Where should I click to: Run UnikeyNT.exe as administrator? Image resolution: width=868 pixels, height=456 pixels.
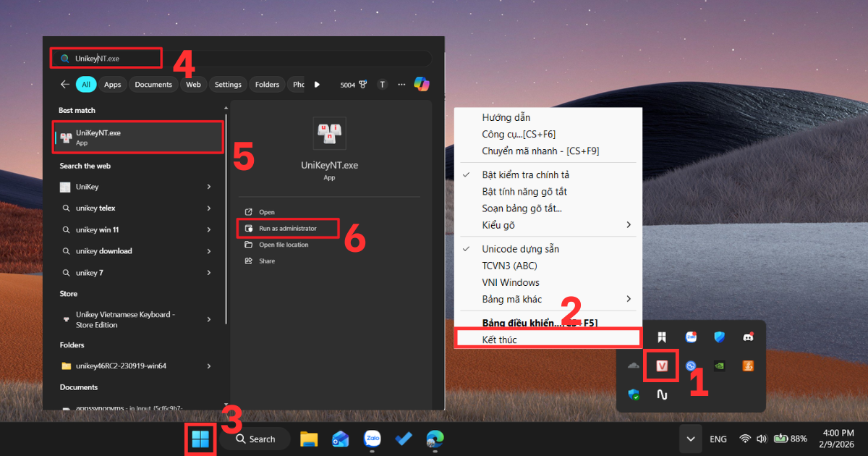click(287, 228)
